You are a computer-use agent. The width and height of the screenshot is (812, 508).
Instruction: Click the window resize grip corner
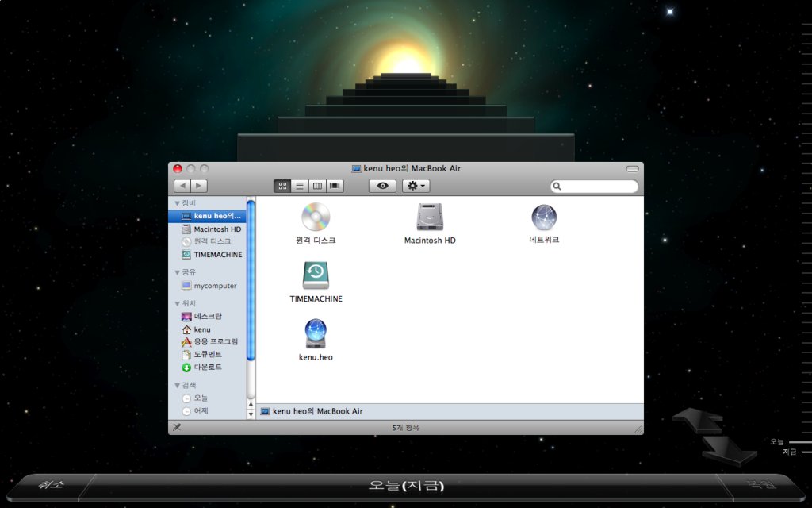pyautogui.click(x=638, y=429)
